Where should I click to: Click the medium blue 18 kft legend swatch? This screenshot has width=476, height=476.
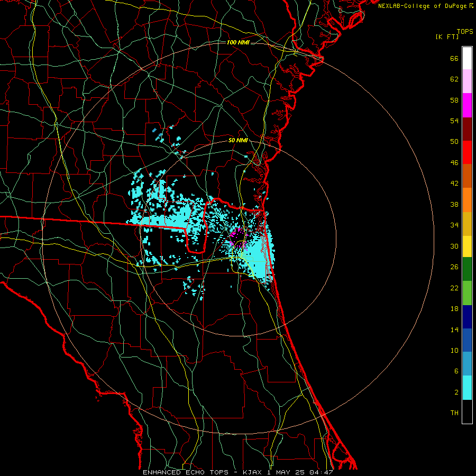coord(467,340)
